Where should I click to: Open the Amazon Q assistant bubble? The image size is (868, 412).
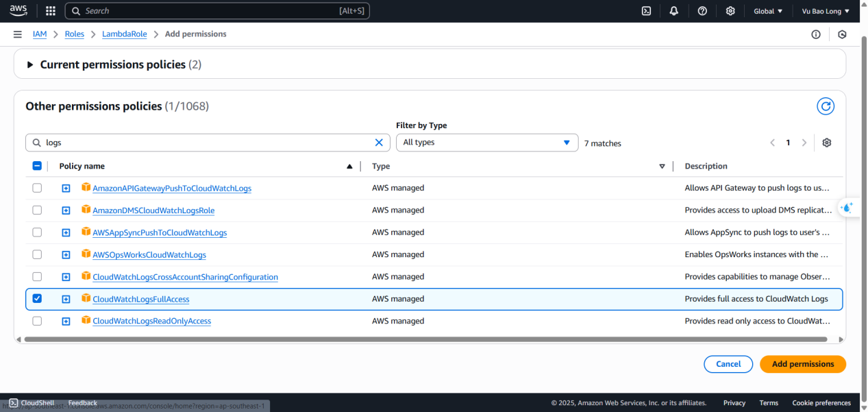click(847, 208)
